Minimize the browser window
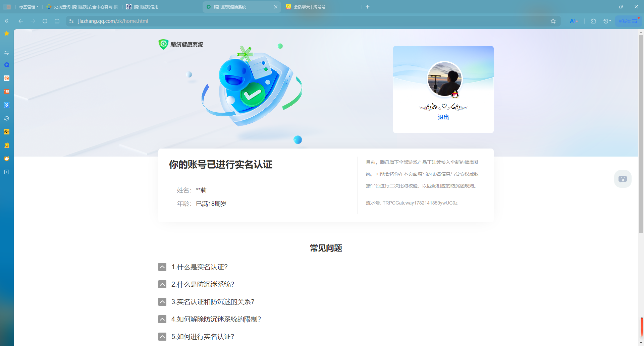The height and width of the screenshot is (346, 644). point(605,7)
